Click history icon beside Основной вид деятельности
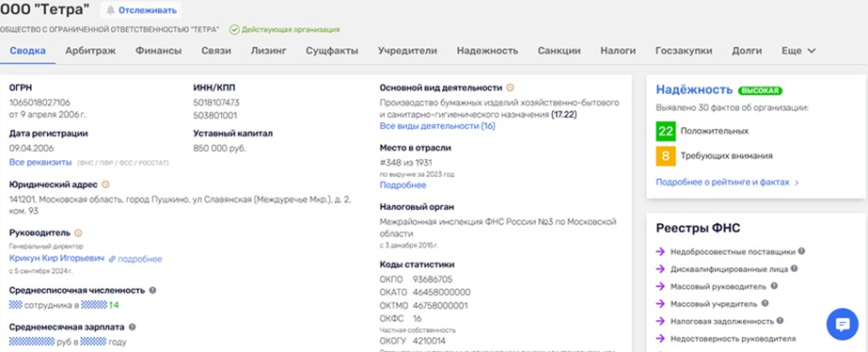Viewport: 868px width, 352px height. pyautogui.click(x=511, y=88)
